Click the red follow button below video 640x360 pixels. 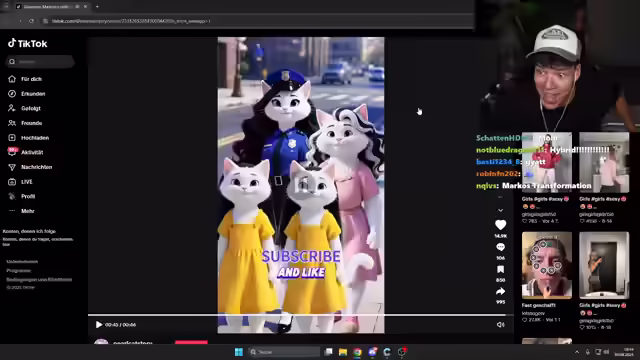tap(191, 342)
